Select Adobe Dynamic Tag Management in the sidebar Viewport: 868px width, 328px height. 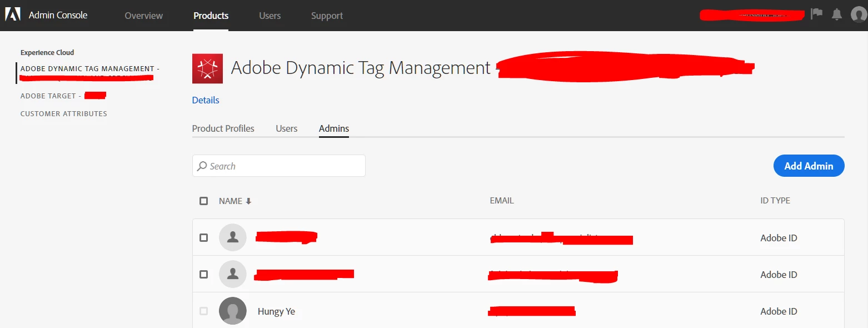click(x=90, y=73)
